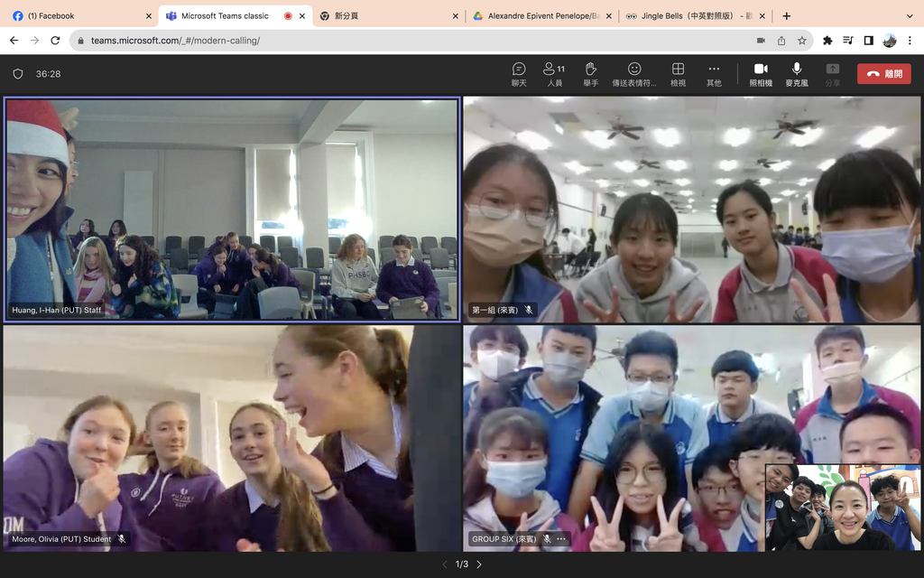Click the Teams URL address bar

(412, 40)
